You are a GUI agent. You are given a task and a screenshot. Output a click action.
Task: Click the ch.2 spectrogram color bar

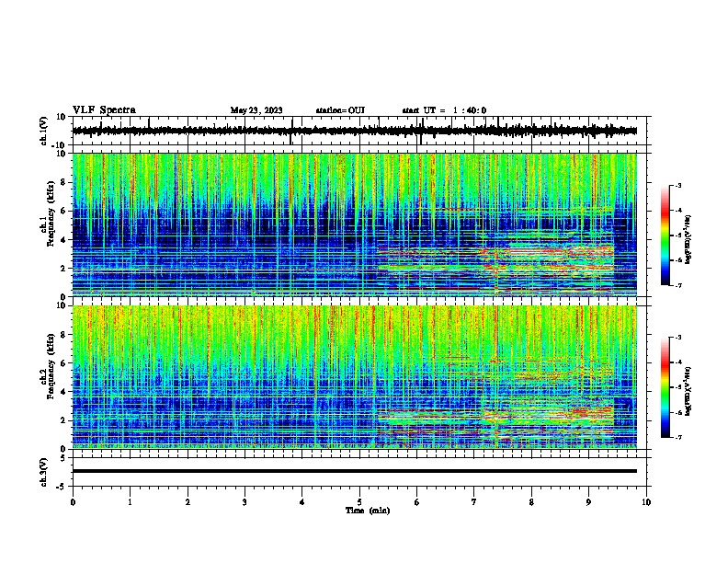point(665,387)
